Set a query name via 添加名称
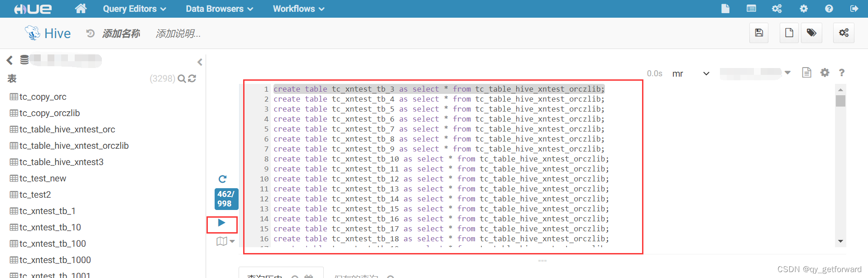 tap(121, 34)
